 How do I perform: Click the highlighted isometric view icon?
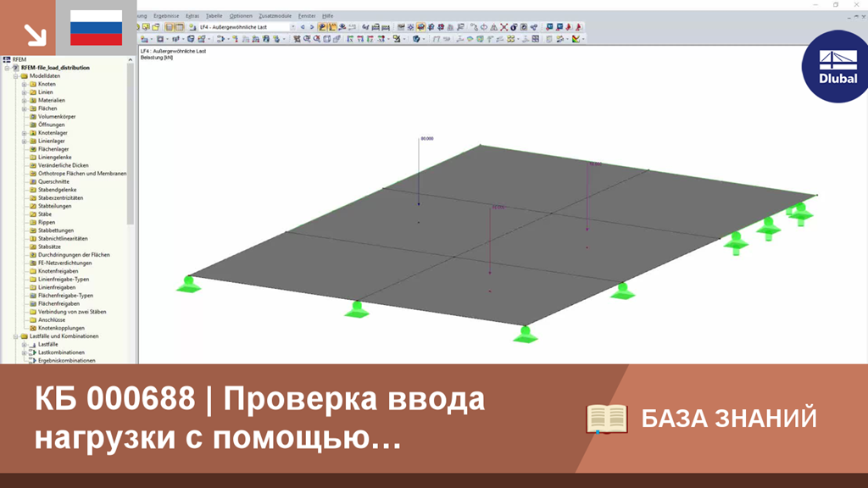click(420, 27)
